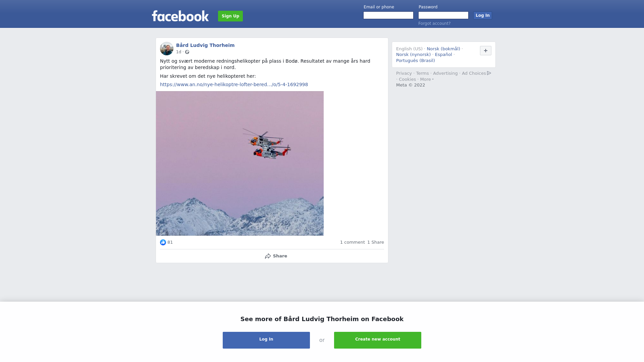The image size is (644, 362).
Task: Click the green Create new account button
Action: point(378,340)
